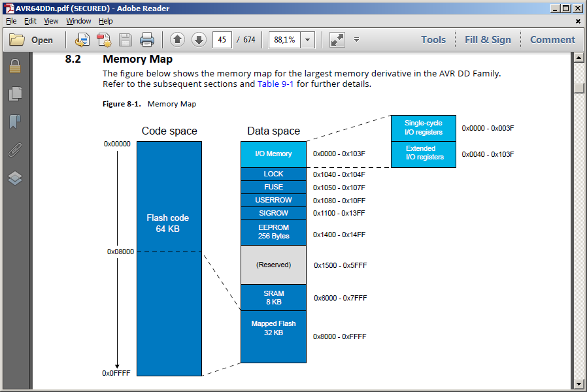Click the SRAM 8 KB block
The image size is (587, 392).
[x=273, y=298]
